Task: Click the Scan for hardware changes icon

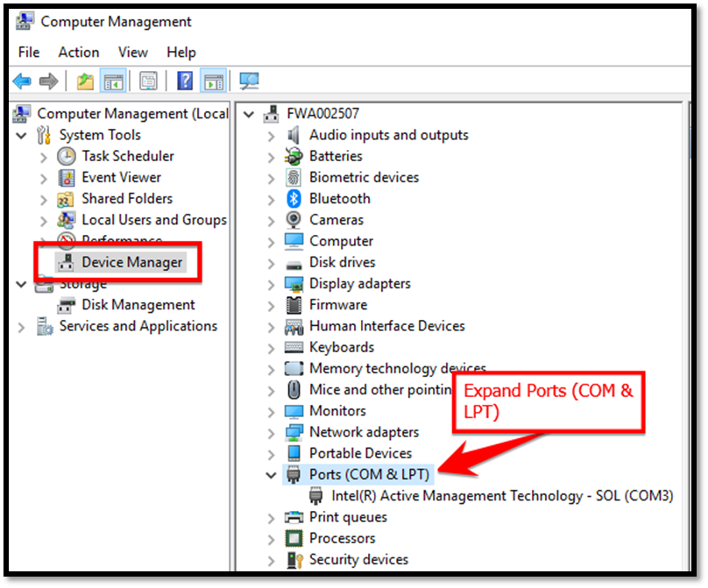Action: coord(250,81)
